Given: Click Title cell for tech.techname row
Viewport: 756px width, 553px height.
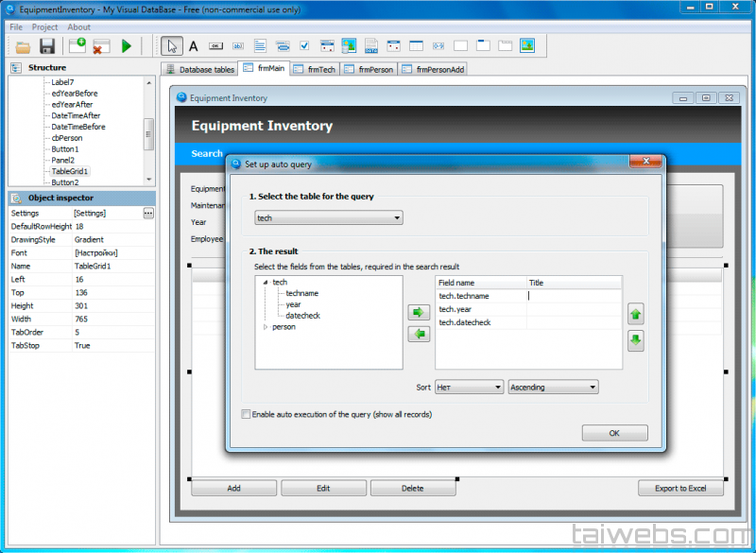Looking at the screenshot, I should point(574,296).
